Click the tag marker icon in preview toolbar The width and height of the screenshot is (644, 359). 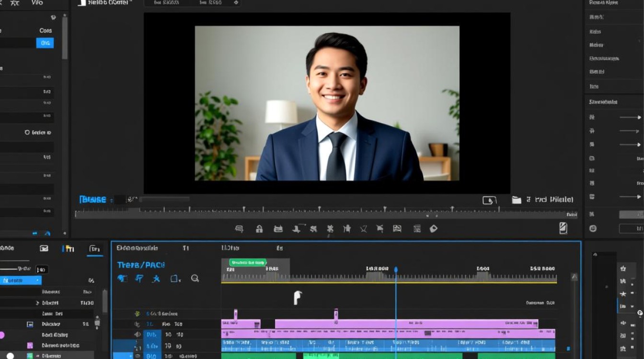click(434, 229)
